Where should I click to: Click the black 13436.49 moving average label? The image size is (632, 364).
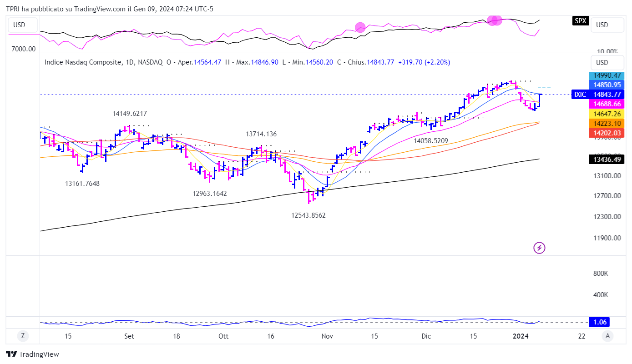pyautogui.click(x=607, y=159)
